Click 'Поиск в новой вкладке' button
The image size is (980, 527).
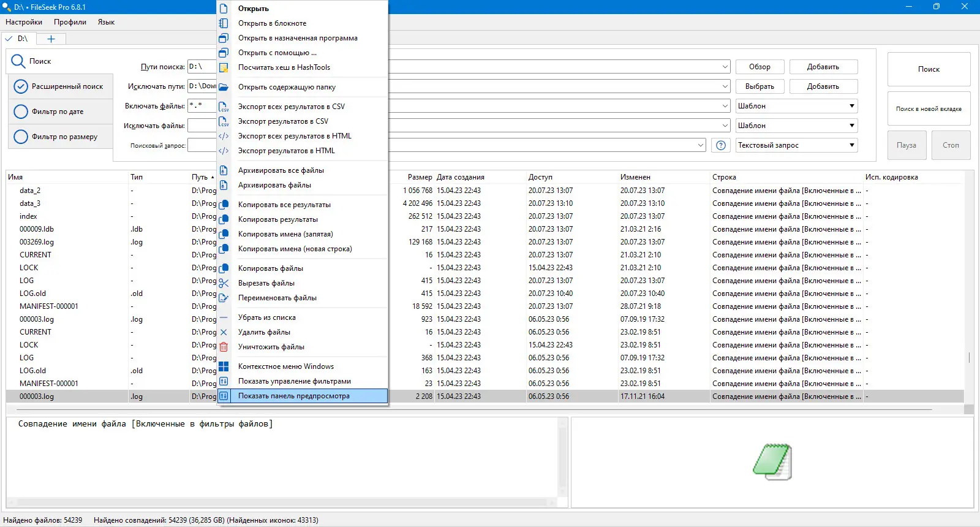[x=929, y=109]
